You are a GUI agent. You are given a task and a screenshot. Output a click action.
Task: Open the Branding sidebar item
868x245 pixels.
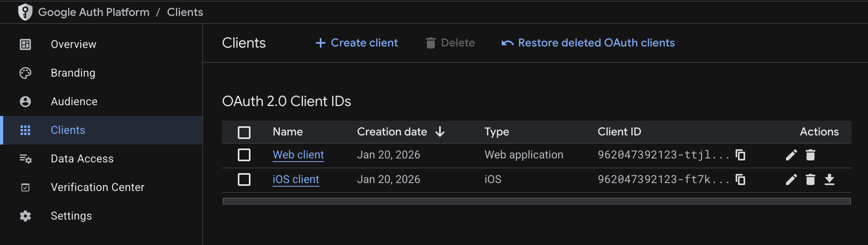click(101, 73)
